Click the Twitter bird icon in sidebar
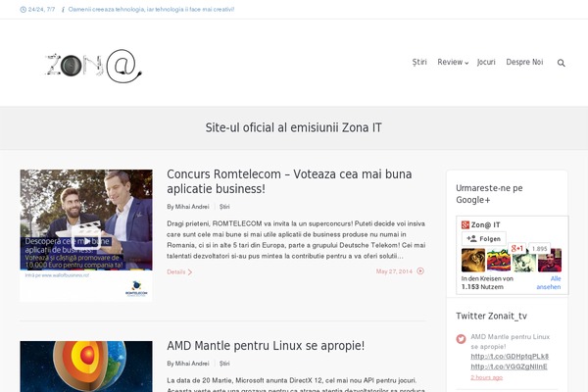The width and height of the screenshot is (588, 392). 461,339
